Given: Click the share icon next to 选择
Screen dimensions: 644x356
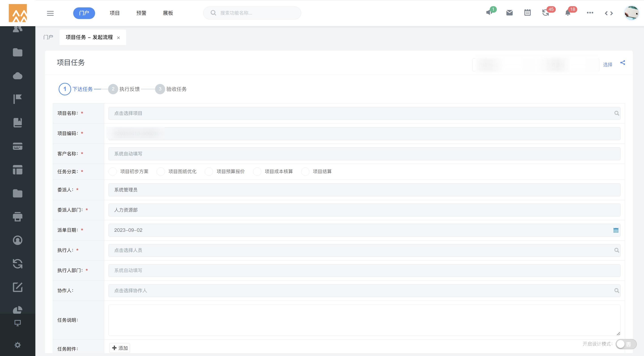Looking at the screenshot, I should click(623, 62).
